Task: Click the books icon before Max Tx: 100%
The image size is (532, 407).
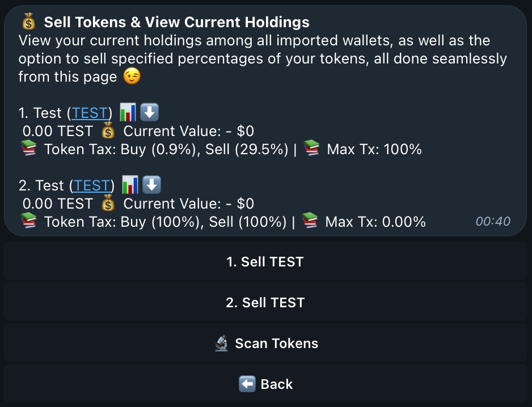Action: 311,150
